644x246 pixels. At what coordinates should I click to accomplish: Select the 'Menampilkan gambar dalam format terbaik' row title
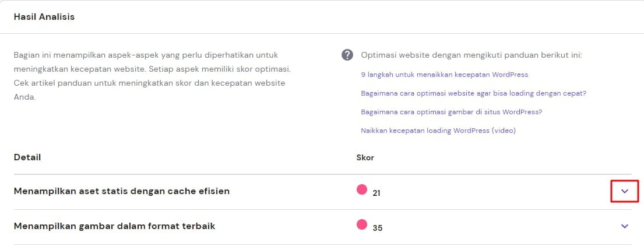coord(114,226)
